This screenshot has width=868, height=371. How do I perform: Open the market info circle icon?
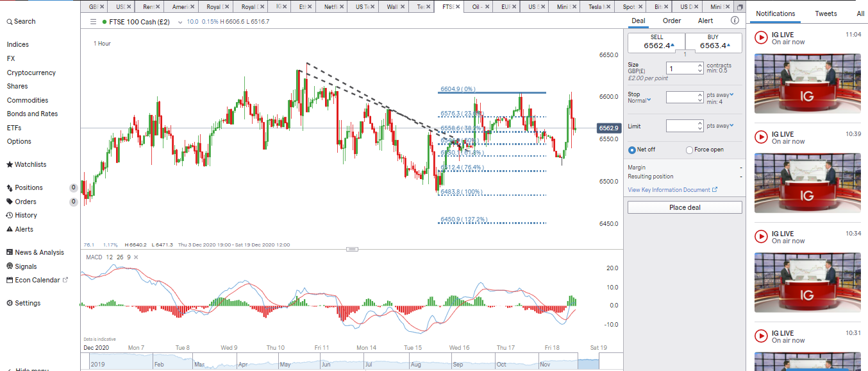735,20
